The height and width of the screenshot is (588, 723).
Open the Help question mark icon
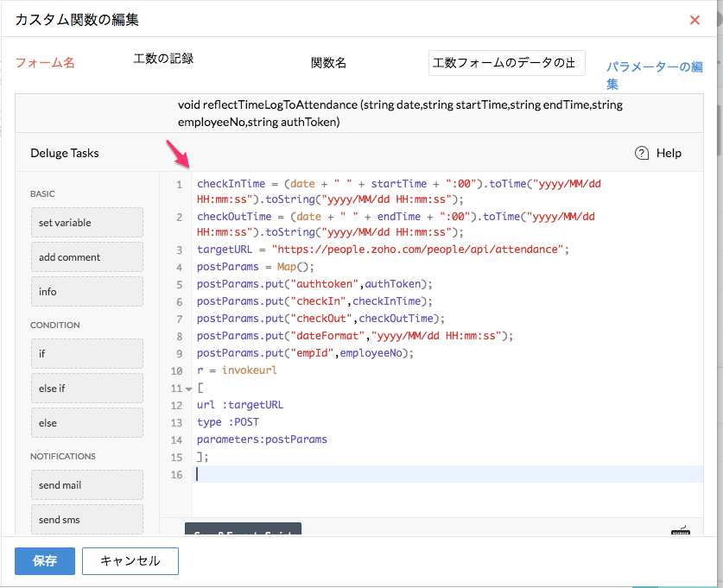642,153
